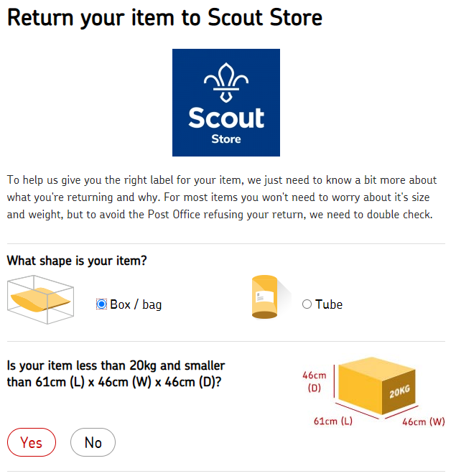Answer No to the size question
Viewport: 456px width, 476px height.
pyautogui.click(x=93, y=442)
